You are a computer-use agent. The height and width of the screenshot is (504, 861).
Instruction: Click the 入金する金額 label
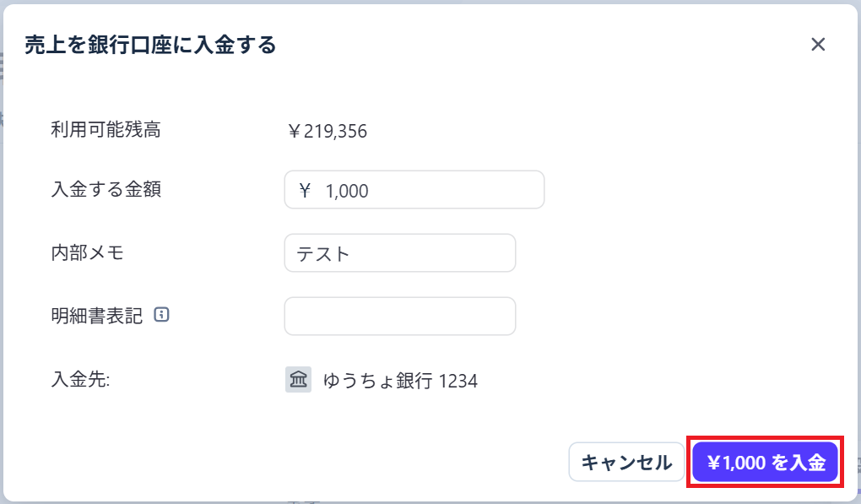click(x=106, y=189)
